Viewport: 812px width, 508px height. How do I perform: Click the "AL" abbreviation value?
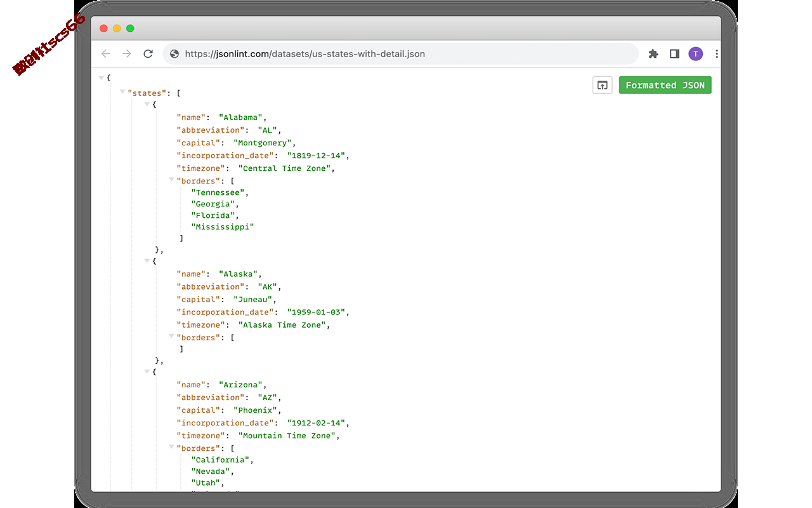(x=267, y=130)
